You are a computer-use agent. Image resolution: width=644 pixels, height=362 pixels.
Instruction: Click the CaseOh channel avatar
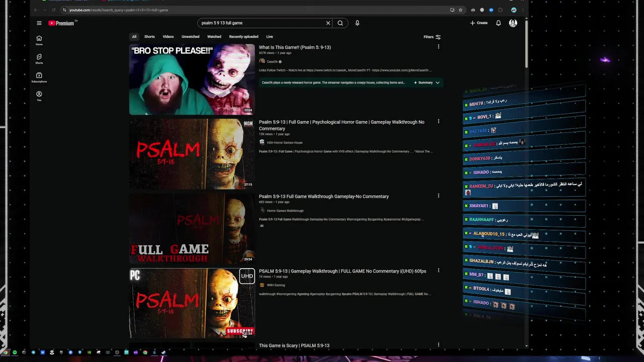(x=262, y=61)
